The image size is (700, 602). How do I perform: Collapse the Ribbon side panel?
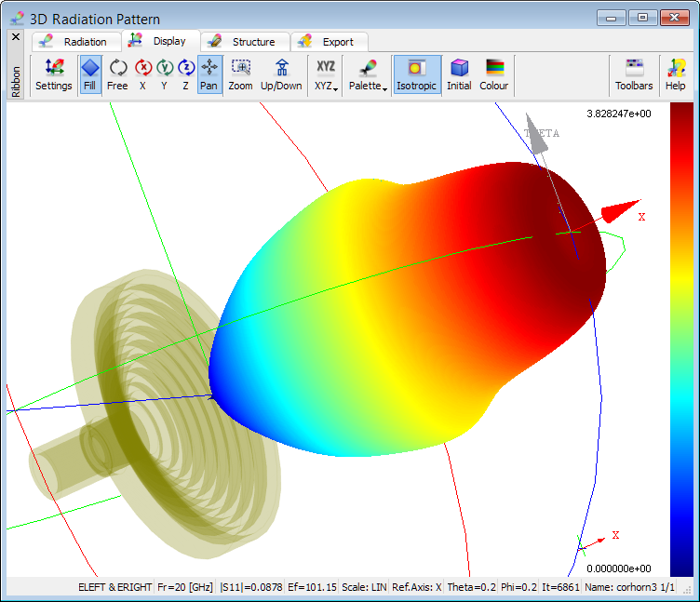click(x=15, y=37)
